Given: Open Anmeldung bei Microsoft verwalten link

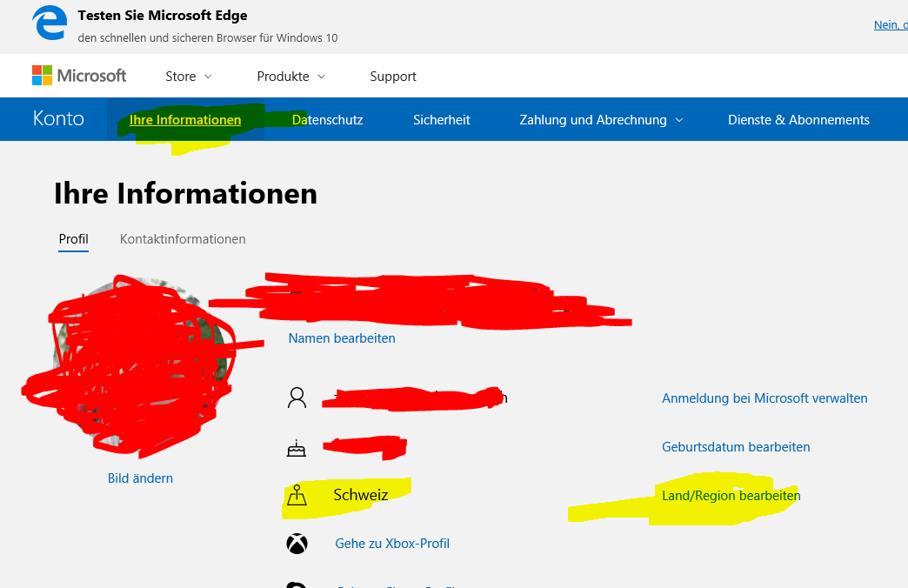Looking at the screenshot, I should tap(764, 398).
